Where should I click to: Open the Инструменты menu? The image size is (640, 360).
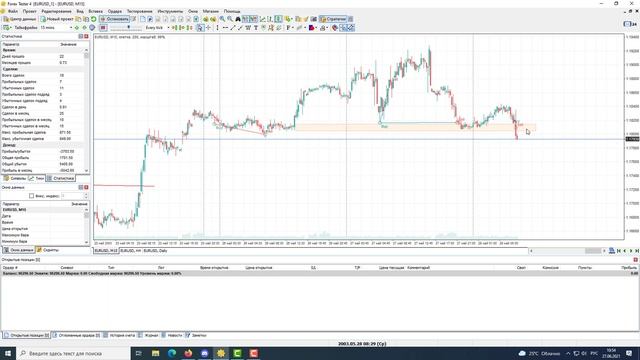click(x=170, y=11)
